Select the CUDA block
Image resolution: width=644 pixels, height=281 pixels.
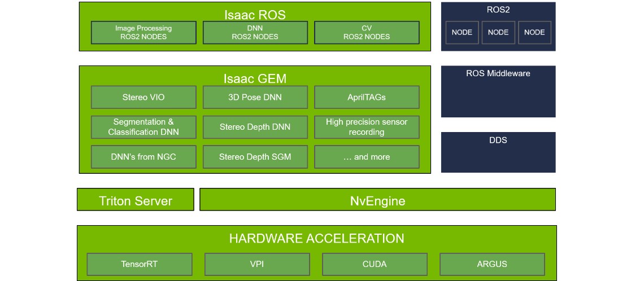click(375, 264)
